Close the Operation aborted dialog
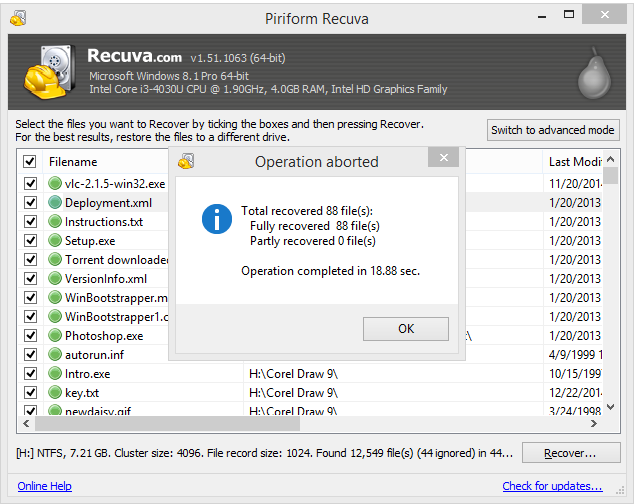Viewport: 635px width, 504px height. (x=443, y=161)
